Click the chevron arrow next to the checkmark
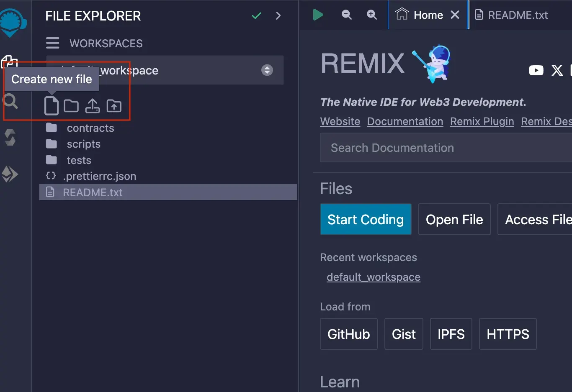 (278, 16)
